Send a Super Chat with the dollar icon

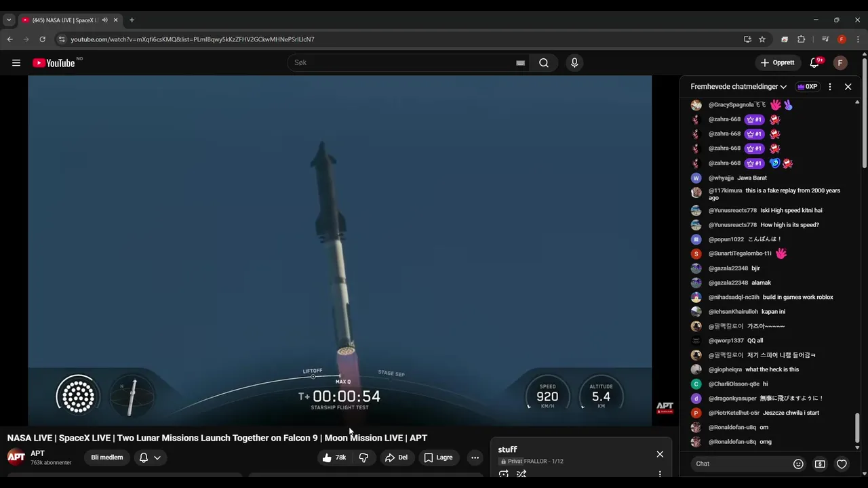820,464
